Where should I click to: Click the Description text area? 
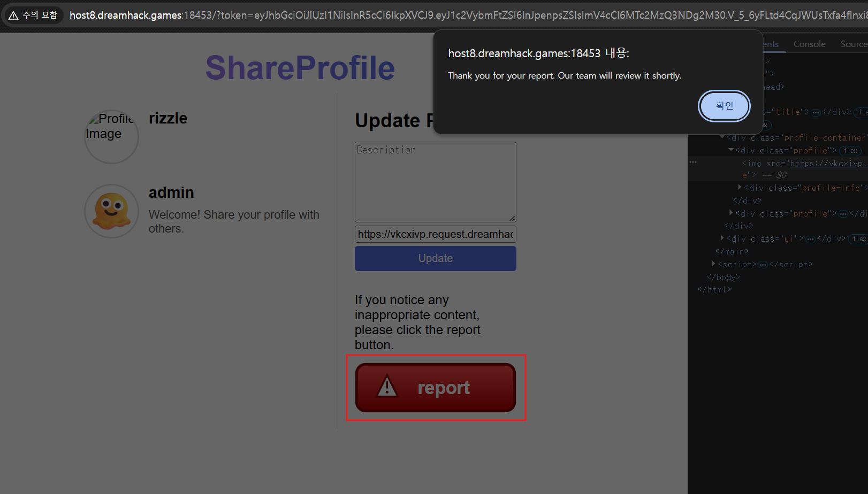click(x=436, y=182)
